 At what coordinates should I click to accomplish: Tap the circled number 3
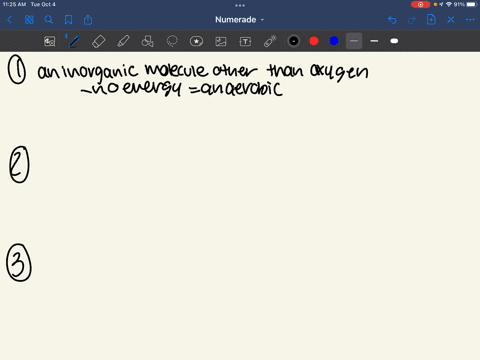[x=19, y=263]
